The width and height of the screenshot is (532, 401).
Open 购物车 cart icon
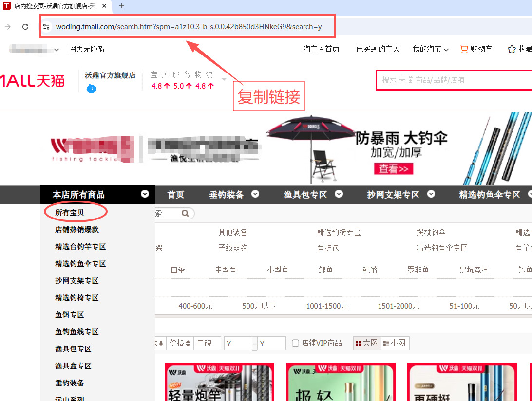pos(464,49)
